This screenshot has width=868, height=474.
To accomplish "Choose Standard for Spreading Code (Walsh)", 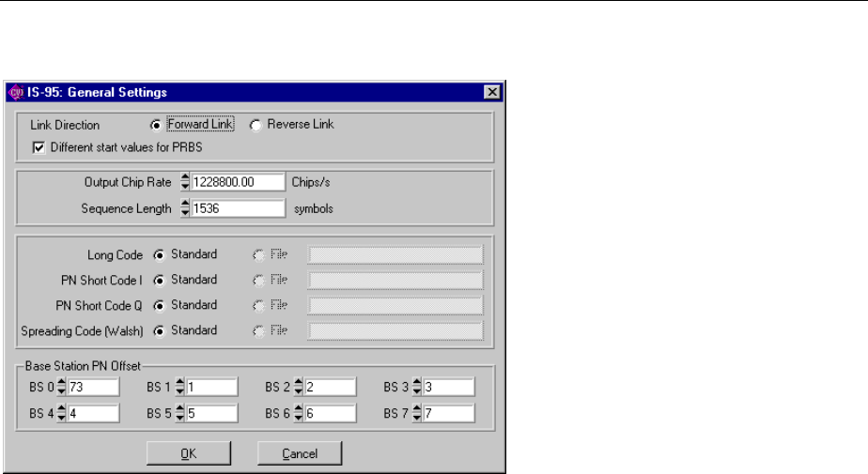I will 160,331.
